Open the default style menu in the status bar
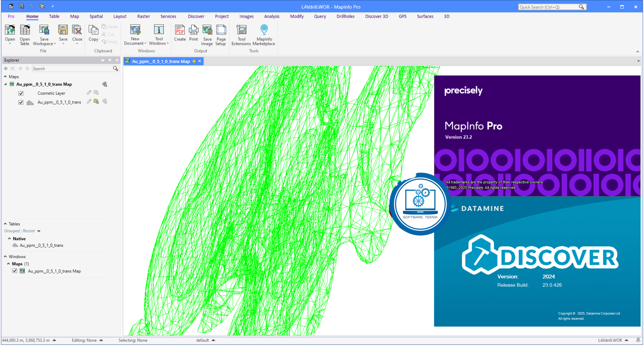Image resolution: width=644 pixels, height=346 pixels. point(214,340)
